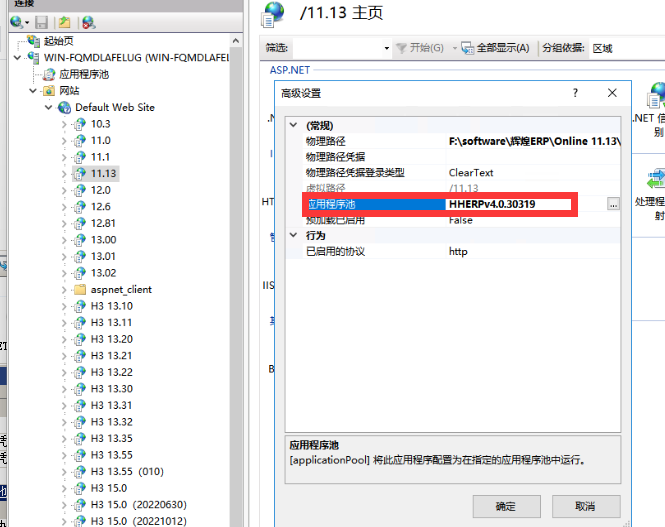Expand the 10.3 application node

point(64,124)
